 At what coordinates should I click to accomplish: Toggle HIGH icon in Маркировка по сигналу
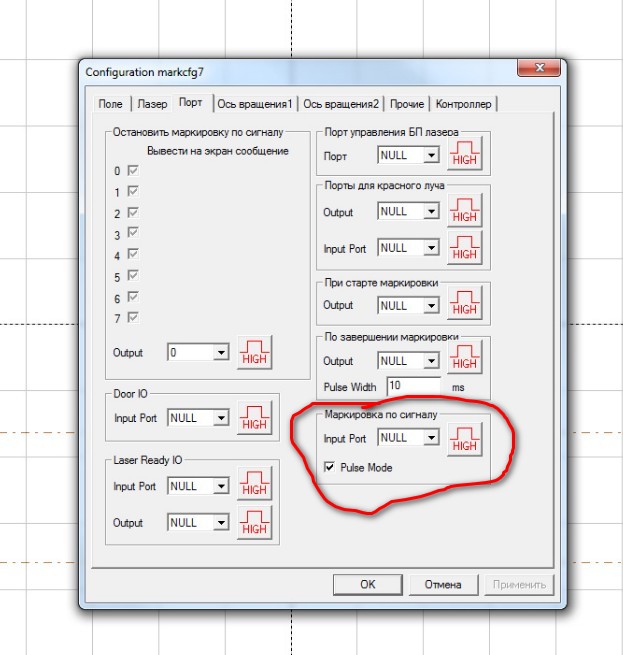click(465, 437)
